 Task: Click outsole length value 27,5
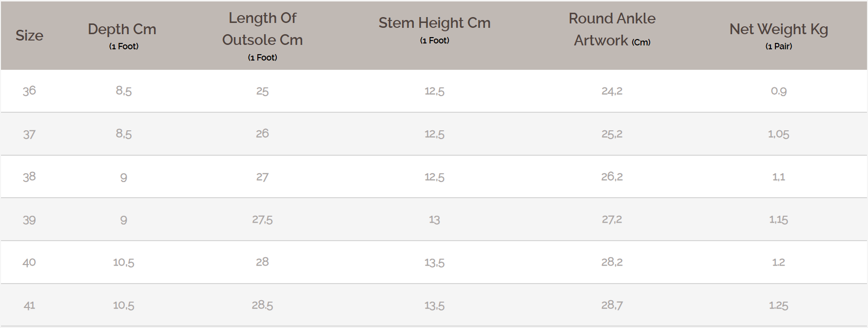[x=262, y=220]
